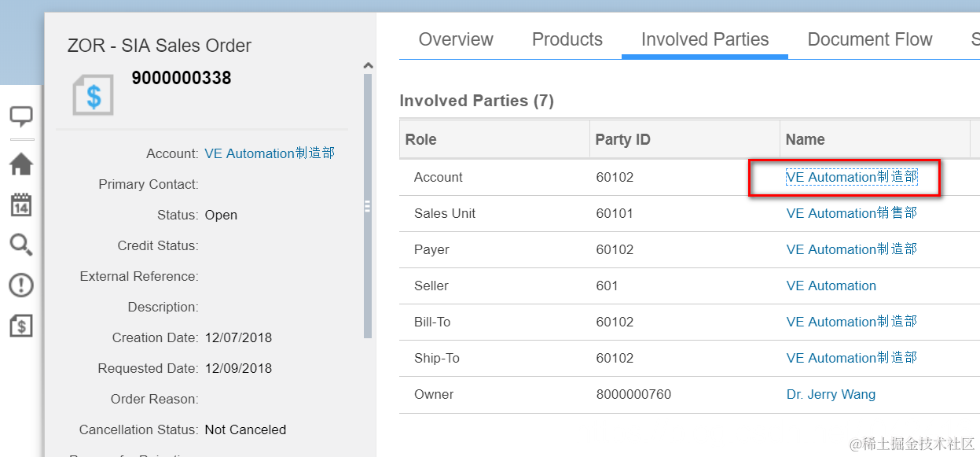Click the sales order dollar thumbnail
Screen dimensions: 980x457
[x=94, y=96]
